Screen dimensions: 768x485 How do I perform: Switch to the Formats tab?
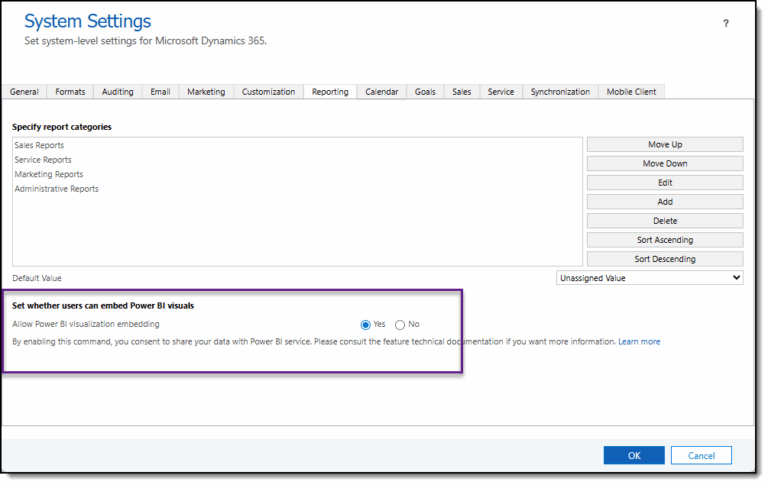click(70, 92)
